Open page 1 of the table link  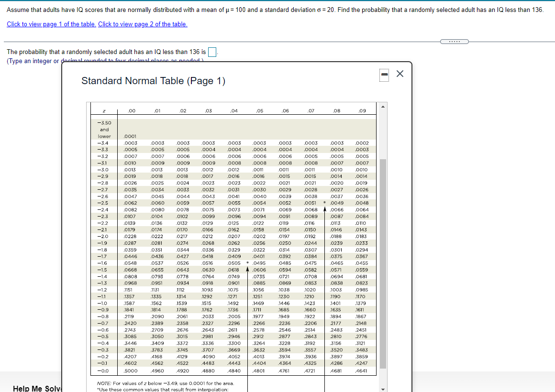[x=51, y=24]
